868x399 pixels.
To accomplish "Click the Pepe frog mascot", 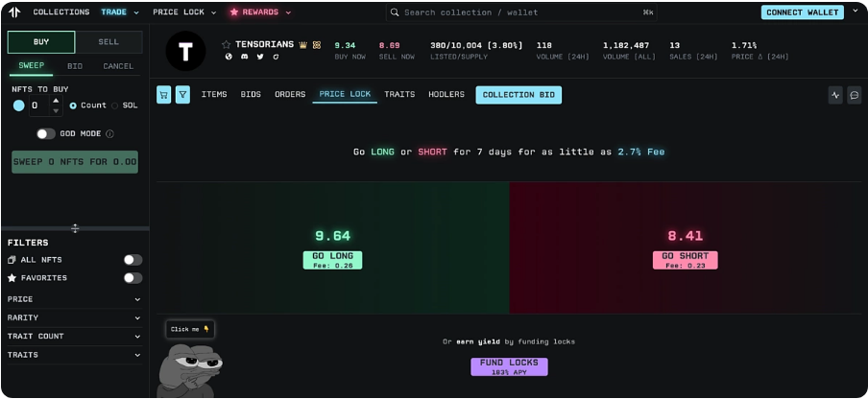I will (x=188, y=369).
